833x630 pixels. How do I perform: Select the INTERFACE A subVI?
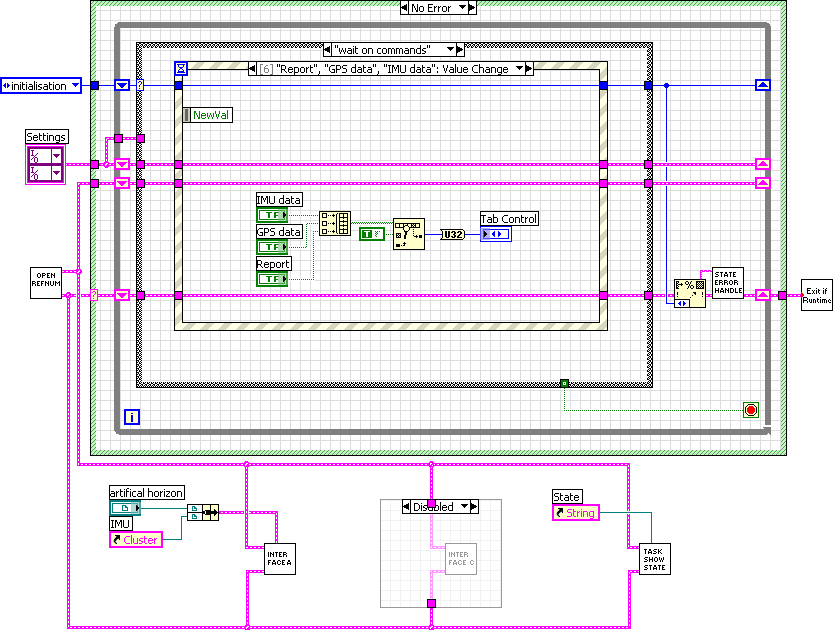pos(279,559)
